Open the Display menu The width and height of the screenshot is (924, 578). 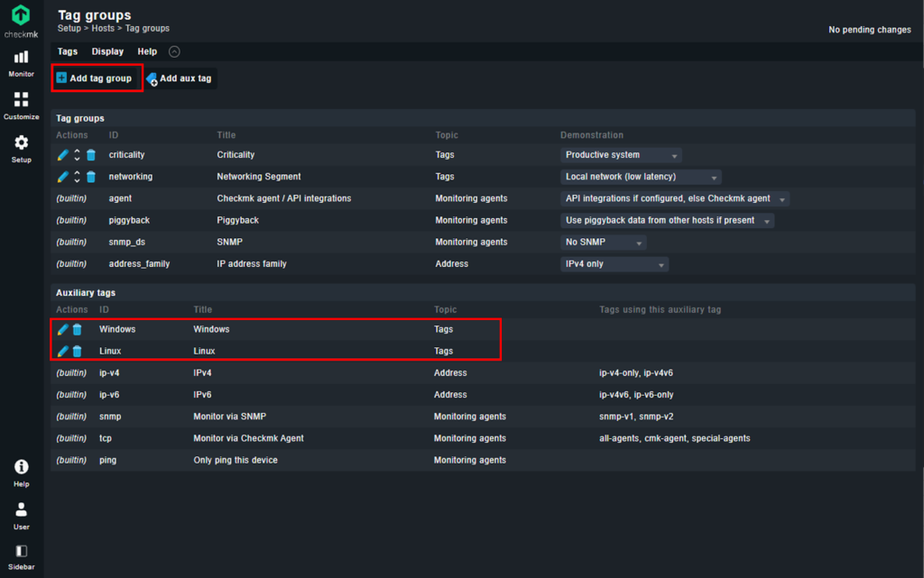107,51
